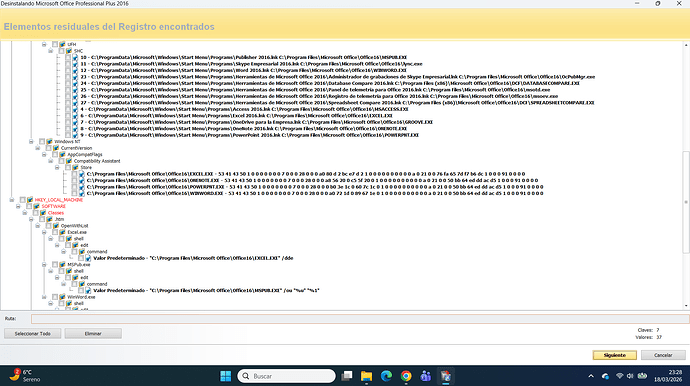Select the POWERPNT.EXE Store entry text
690x386 pixels.
315,187
